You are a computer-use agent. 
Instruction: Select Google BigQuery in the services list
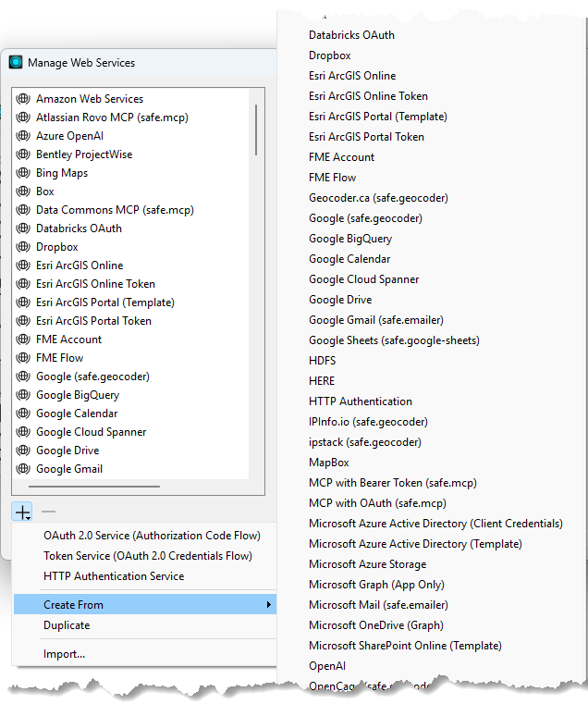78,395
